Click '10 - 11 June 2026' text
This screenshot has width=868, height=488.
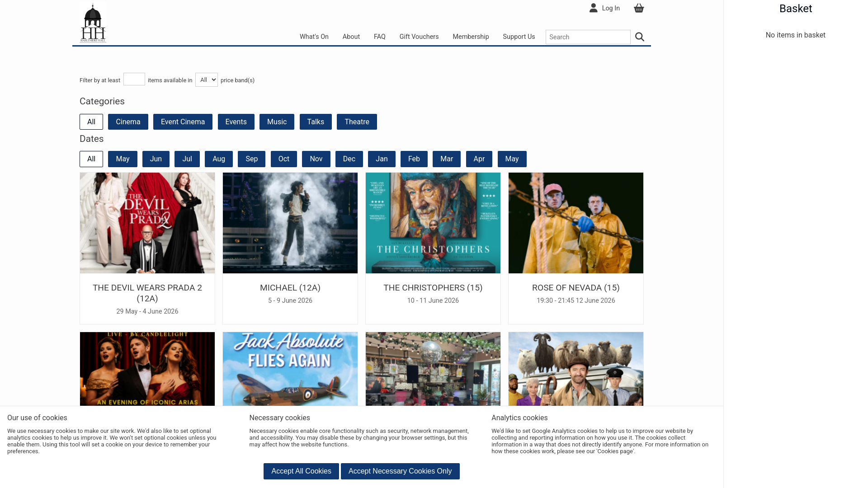click(x=433, y=300)
